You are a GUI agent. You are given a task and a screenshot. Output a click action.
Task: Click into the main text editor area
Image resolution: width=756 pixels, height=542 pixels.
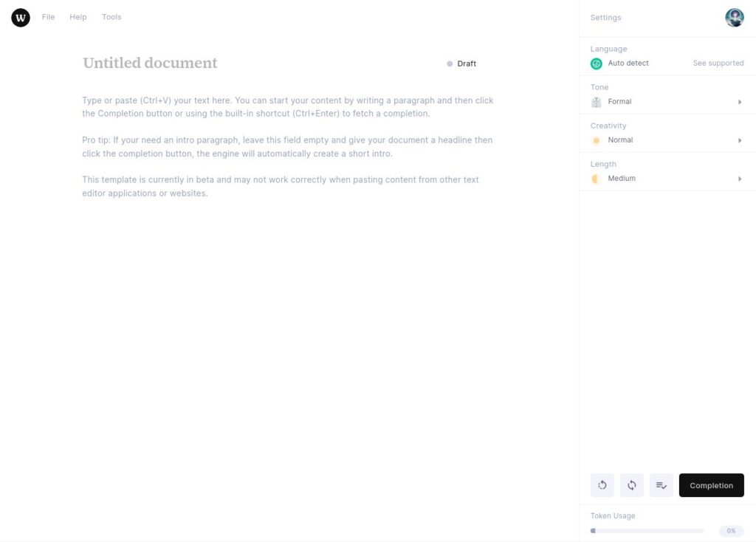[288, 147]
